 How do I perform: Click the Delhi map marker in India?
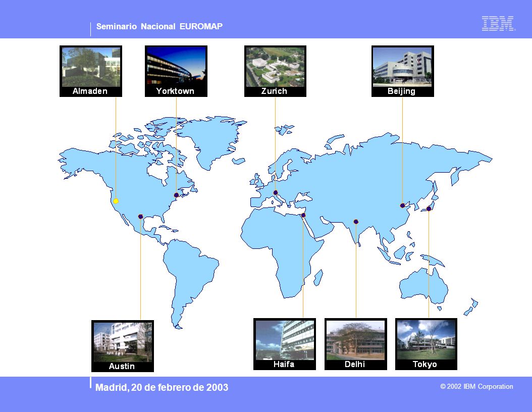point(356,222)
